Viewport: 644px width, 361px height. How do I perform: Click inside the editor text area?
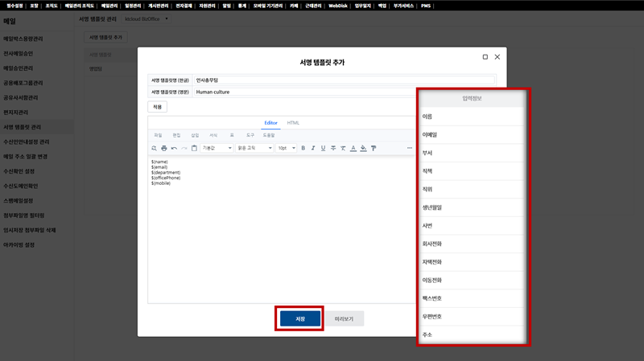coord(282,230)
